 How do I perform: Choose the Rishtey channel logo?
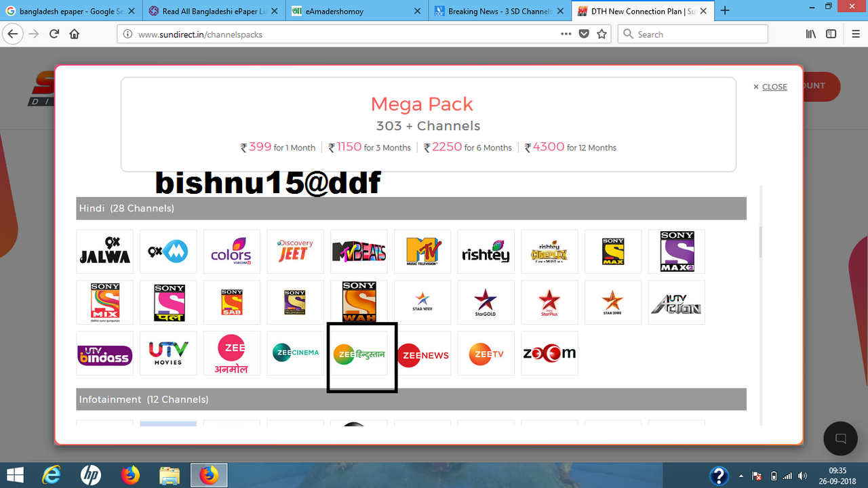(x=486, y=251)
